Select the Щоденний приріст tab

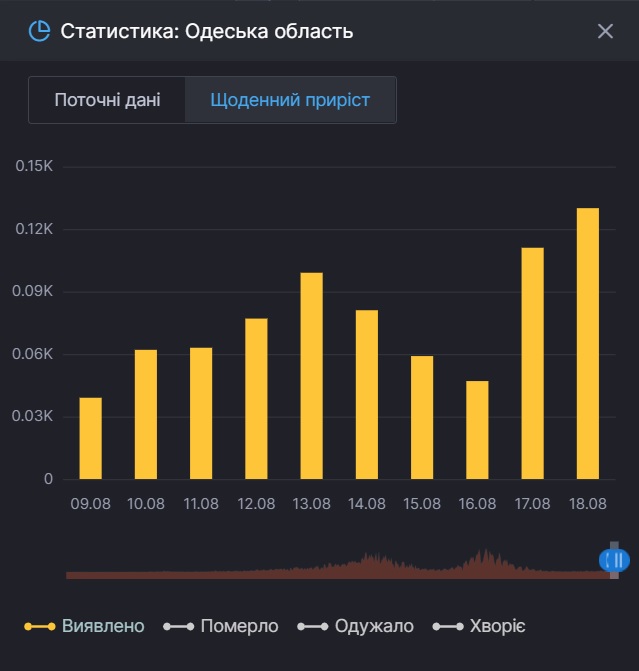pyautogui.click(x=290, y=100)
